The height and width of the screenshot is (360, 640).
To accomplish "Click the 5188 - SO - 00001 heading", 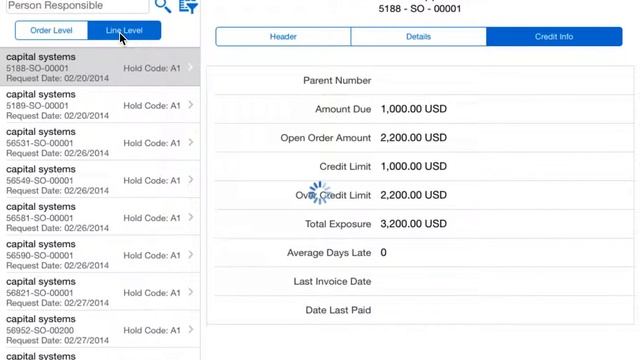I will [x=420, y=9].
